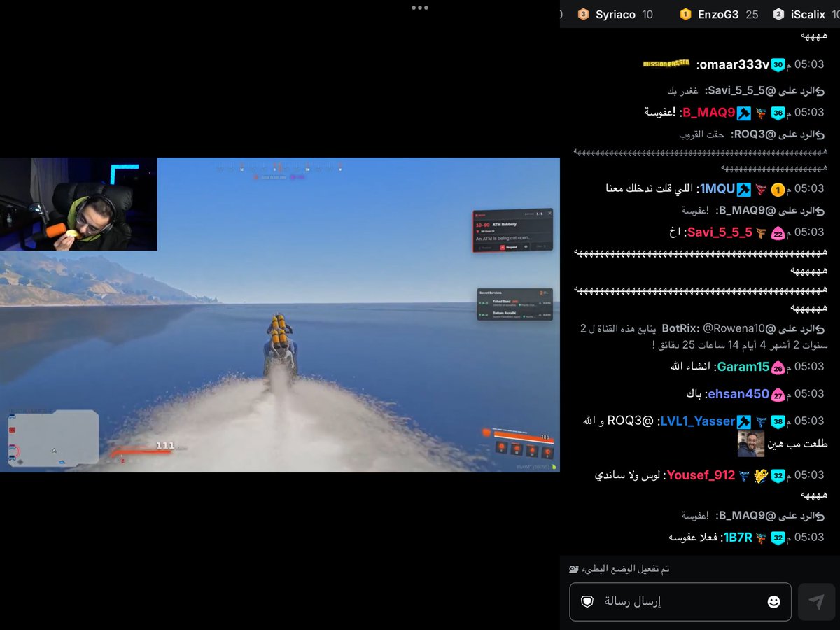The height and width of the screenshot is (630, 840).
Task: Open ehsan450's user profile
Action: [x=738, y=394]
